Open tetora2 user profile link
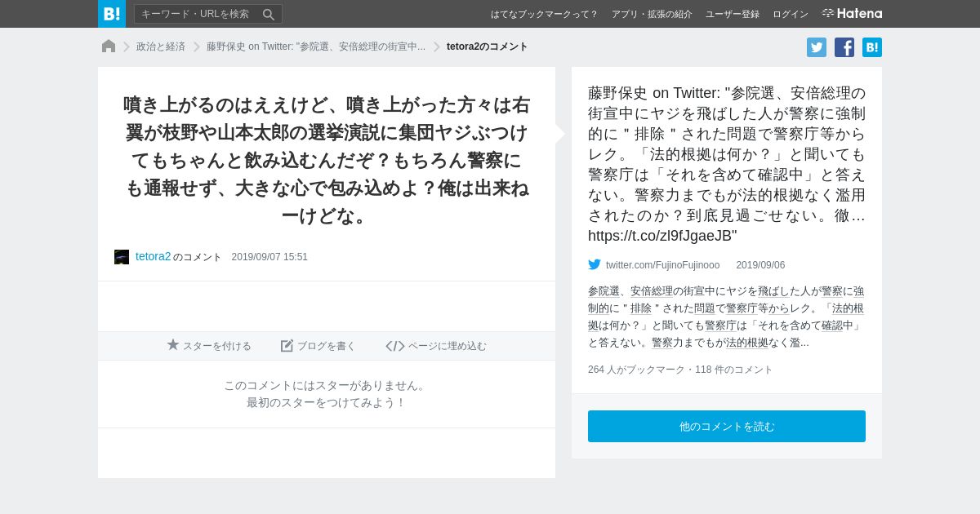Viewport: 980px width, 514px height. (154, 256)
